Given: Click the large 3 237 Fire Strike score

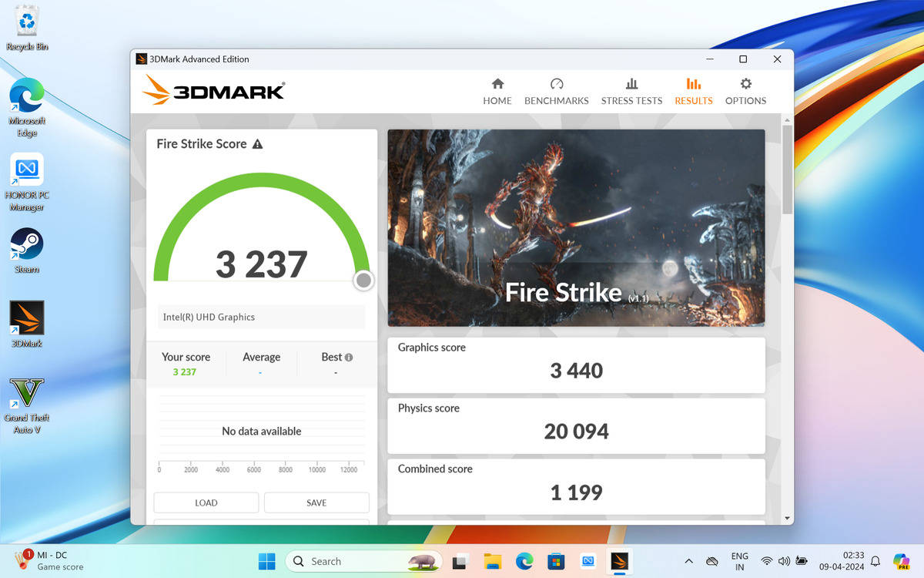Looking at the screenshot, I should click(262, 264).
